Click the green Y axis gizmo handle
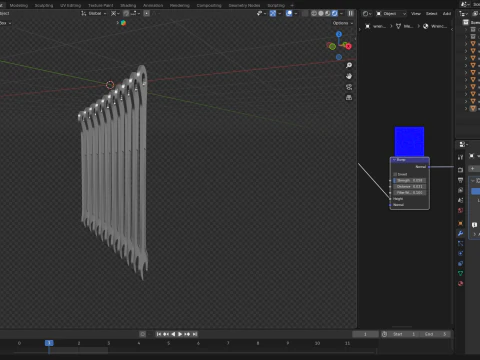The height and width of the screenshot is (360, 480). [332, 47]
